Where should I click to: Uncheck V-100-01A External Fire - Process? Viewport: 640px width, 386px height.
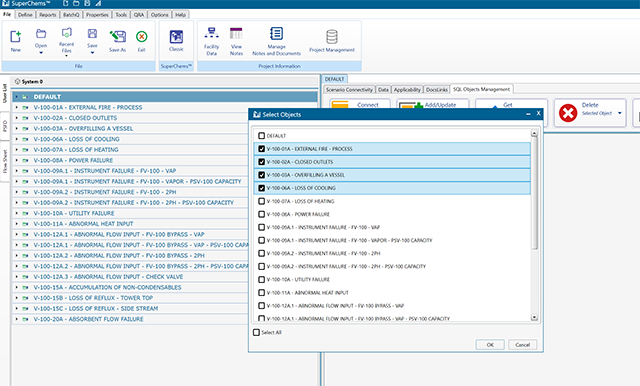262,149
